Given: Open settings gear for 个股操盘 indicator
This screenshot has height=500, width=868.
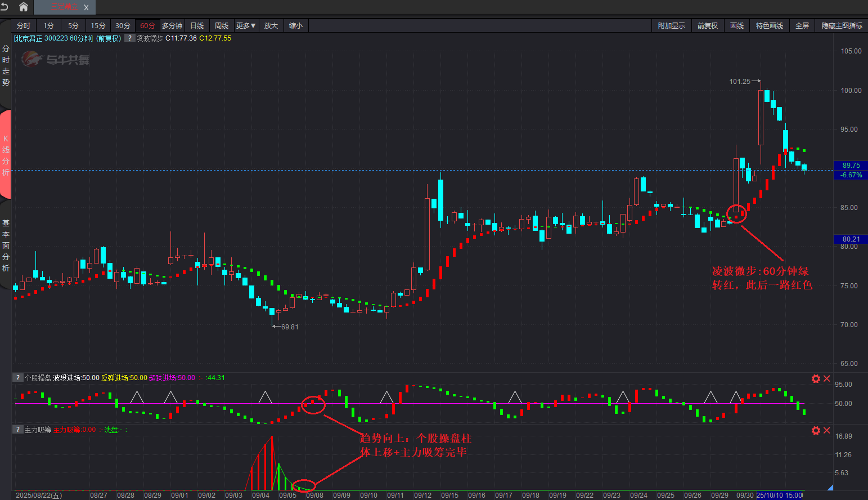Looking at the screenshot, I should click(x=816, y=378).
